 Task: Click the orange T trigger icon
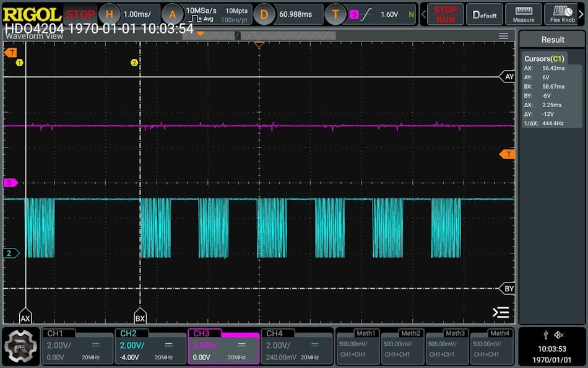pos(335,14)
